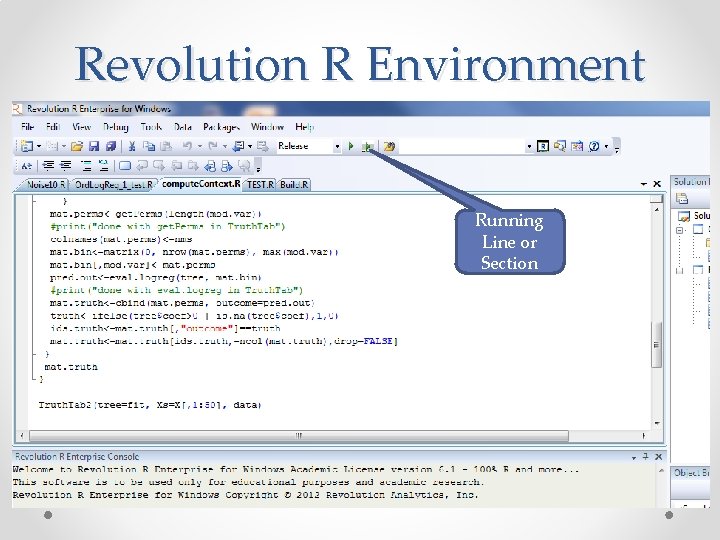
Task: Click the green Start run arrow
Action: tap(351, 146)
